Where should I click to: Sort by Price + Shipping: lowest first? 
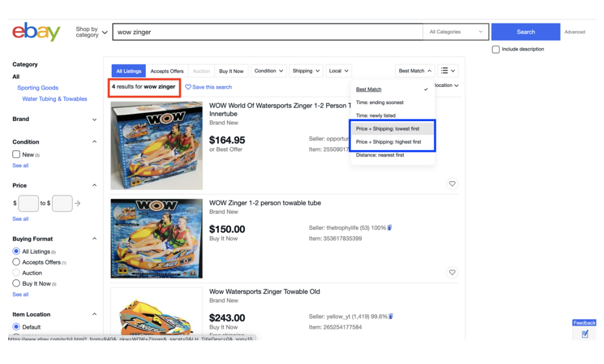(x=388, y=129)
